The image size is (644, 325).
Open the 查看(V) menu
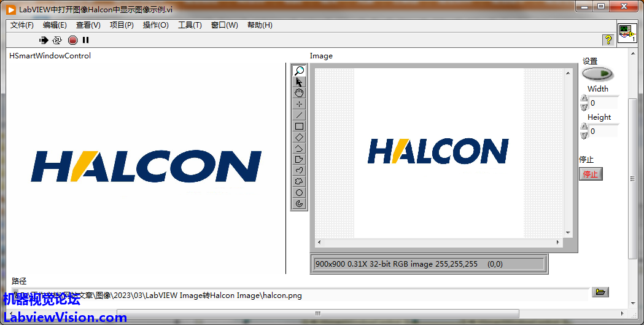(x=88, y=25)
